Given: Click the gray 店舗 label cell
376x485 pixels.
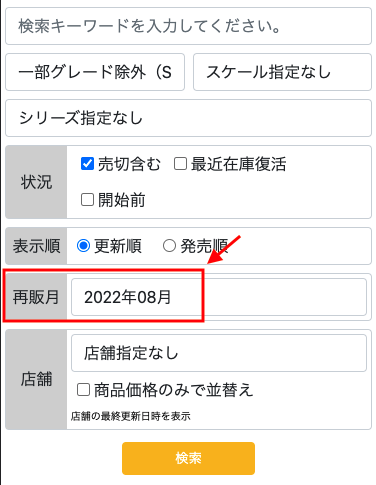Looking at the screenshot, I should click(36, 379).
